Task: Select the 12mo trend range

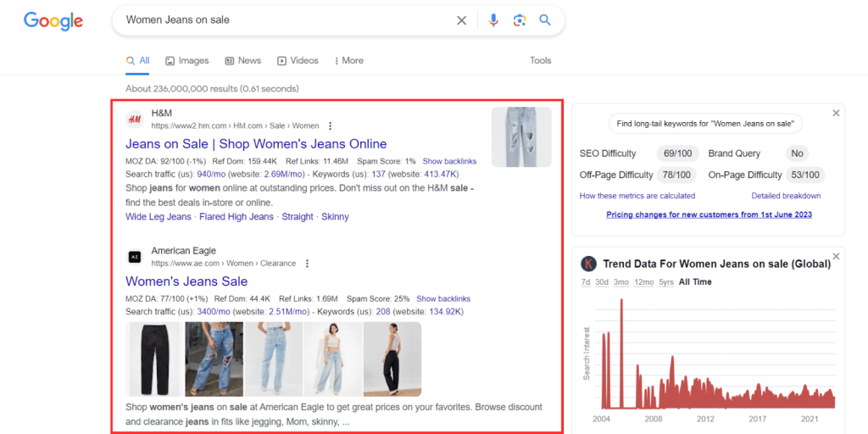Action: 644,282
